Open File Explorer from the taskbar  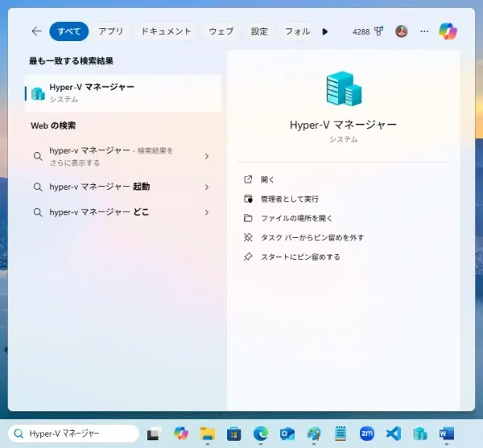(208, 434)
